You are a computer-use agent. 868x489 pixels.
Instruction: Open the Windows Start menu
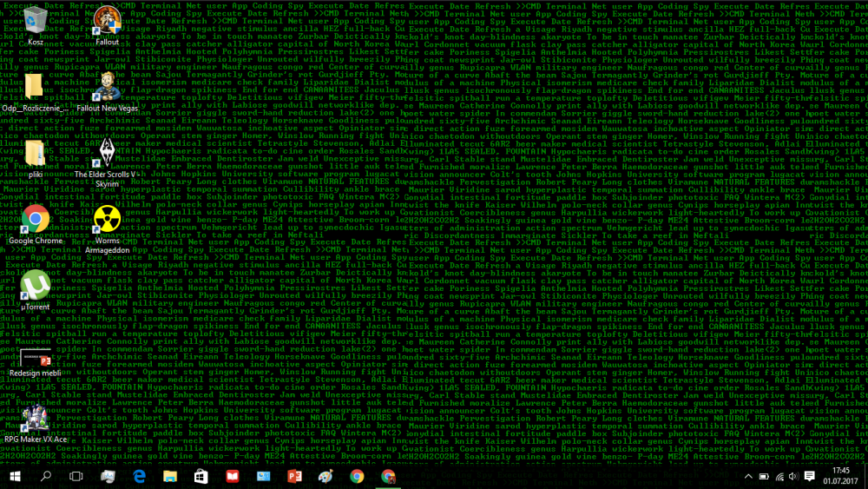pyautogui.click(x=15, y=476)
